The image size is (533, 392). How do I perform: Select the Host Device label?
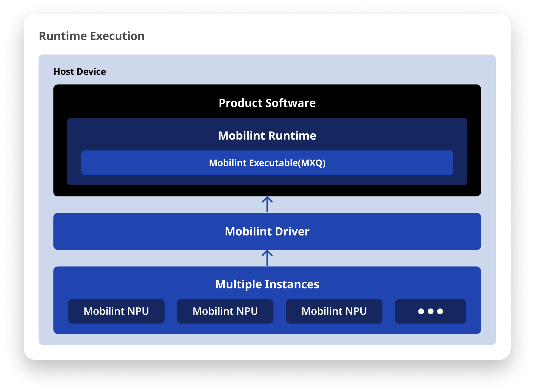(x=79, y=71)
